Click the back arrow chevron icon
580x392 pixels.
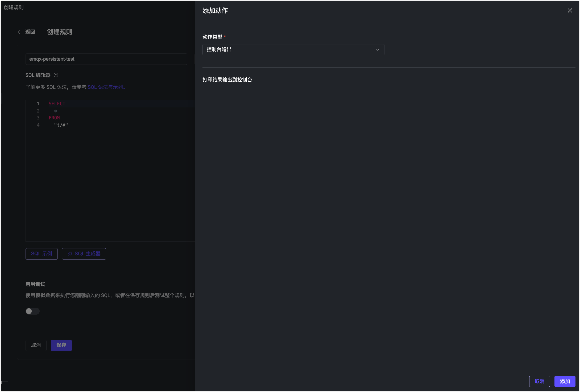coord(19,32)
